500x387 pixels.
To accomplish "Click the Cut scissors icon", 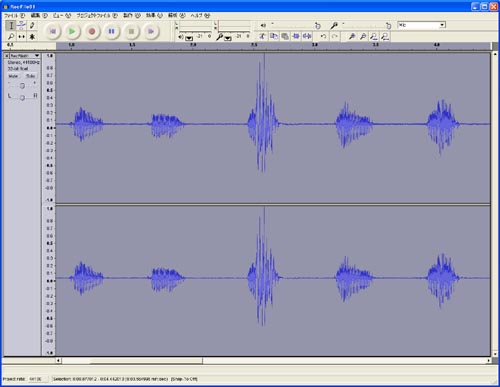I will pyautogui.click(x=262, y=36).
